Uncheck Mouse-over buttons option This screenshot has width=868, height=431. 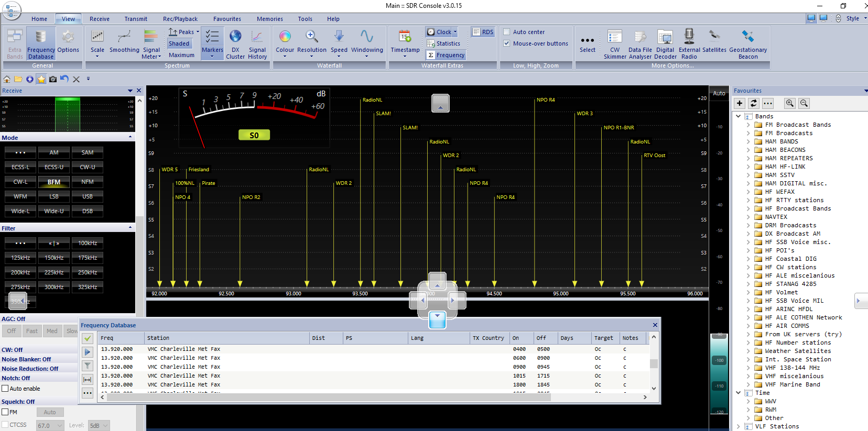(x=507, y=43)
